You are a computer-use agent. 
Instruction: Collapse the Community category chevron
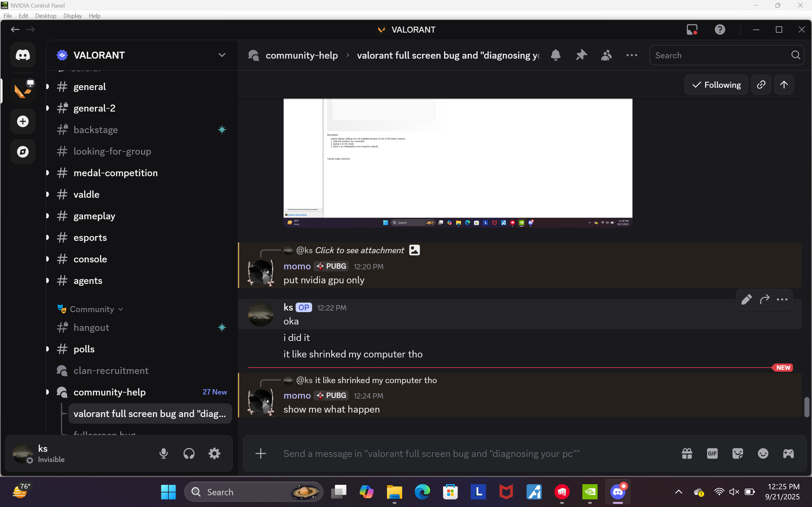tap(121, 309)
